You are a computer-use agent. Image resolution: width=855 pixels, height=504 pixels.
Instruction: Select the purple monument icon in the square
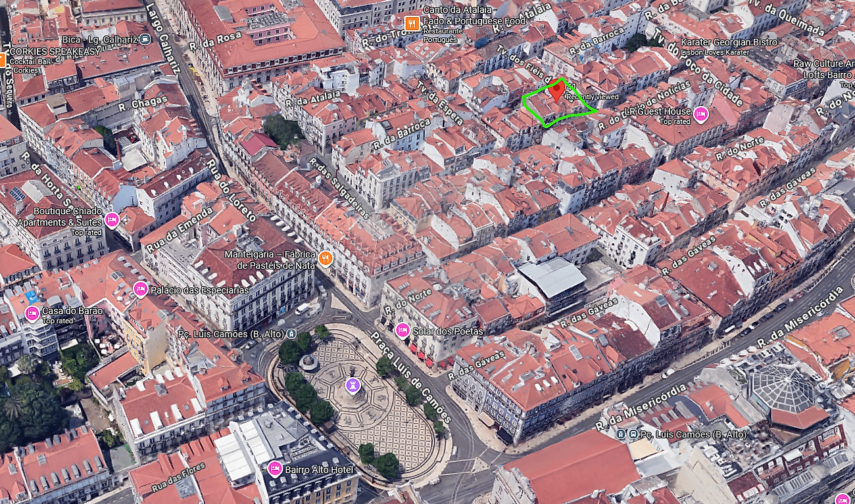pyautogui.click(x=354, y=386)
